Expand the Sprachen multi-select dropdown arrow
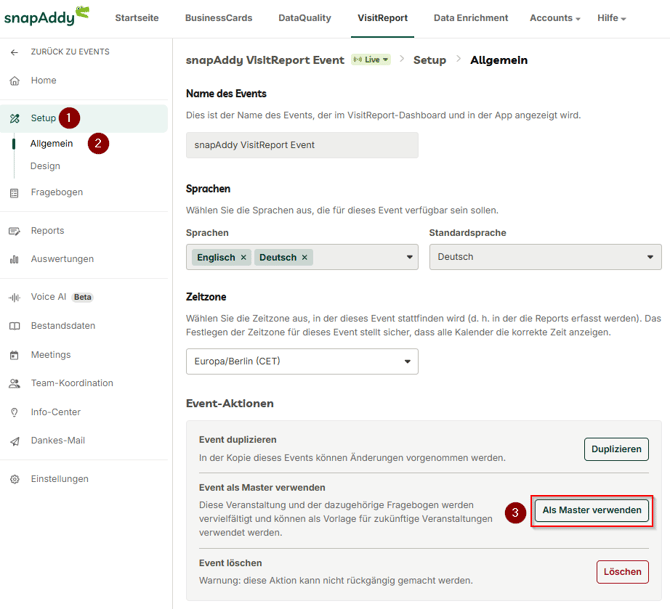670x609 pixels. [x=409, y=257]
